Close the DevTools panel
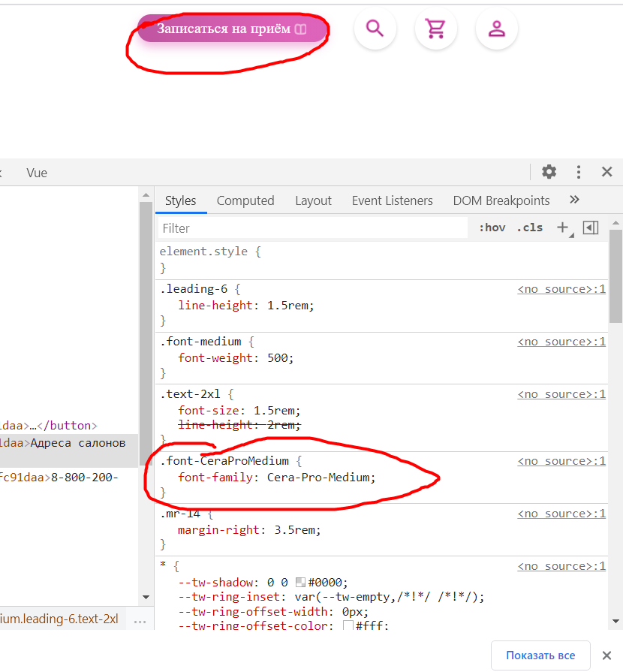Image resolution: width=623 pixels, height=672 pixels. 606,172
